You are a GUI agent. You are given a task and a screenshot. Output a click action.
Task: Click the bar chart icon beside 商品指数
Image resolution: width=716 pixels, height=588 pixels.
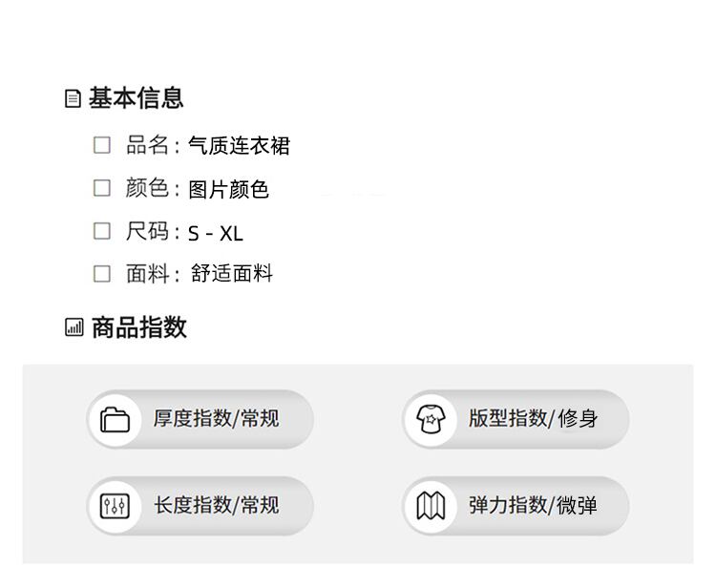[x=74, y=328]
